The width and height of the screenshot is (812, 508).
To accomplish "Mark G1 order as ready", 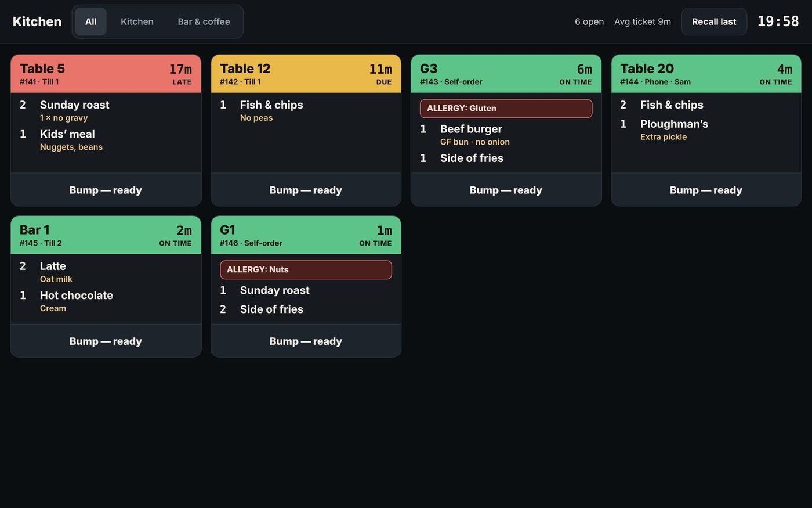I will (x=306, y=341).
